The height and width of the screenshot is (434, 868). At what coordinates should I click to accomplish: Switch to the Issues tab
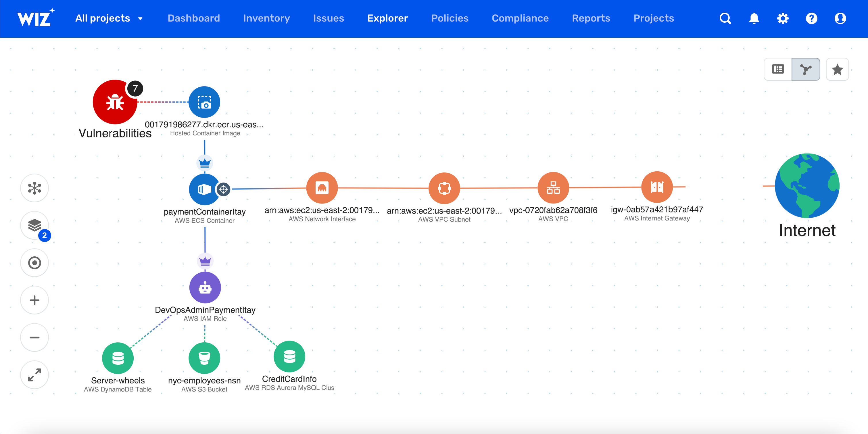[x=329, y=18]
